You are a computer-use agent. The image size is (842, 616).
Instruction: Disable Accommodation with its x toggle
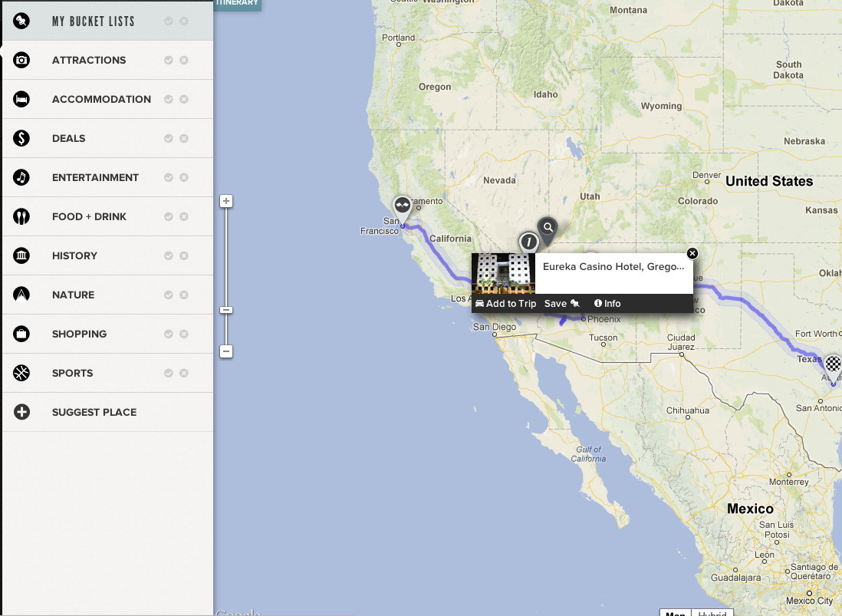click(184, 100)
